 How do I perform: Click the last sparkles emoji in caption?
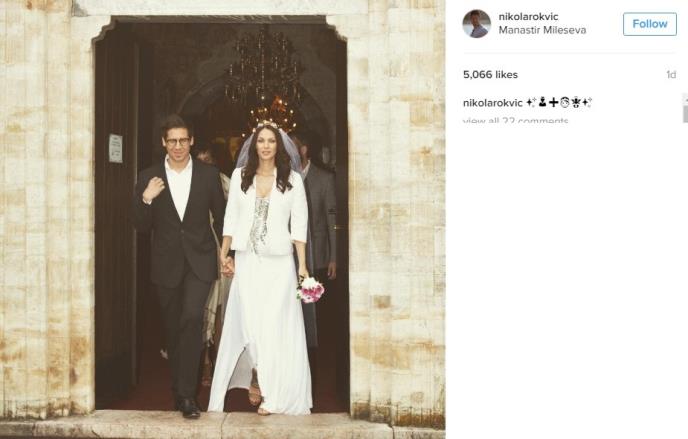[587, 103]
